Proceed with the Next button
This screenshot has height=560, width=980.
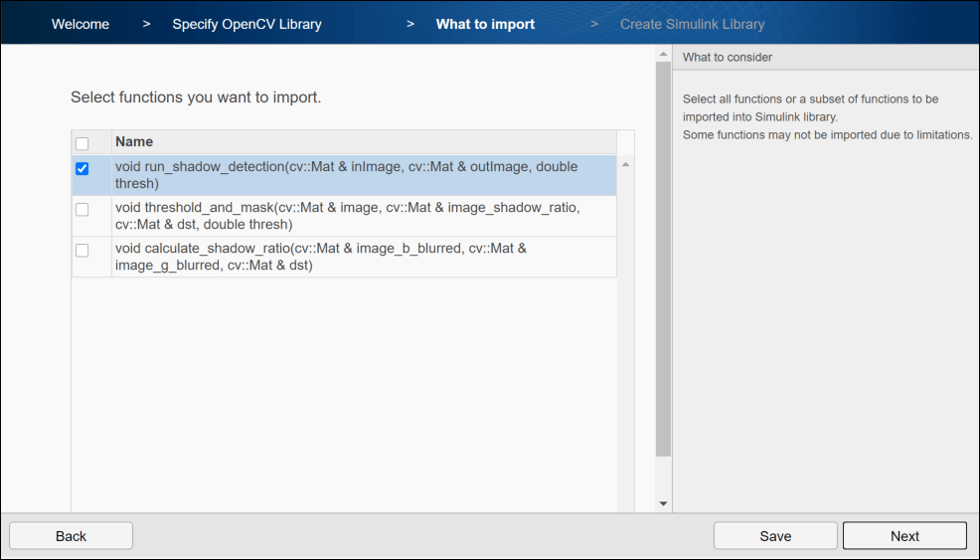pyautogui.click(x=904, y=536)
